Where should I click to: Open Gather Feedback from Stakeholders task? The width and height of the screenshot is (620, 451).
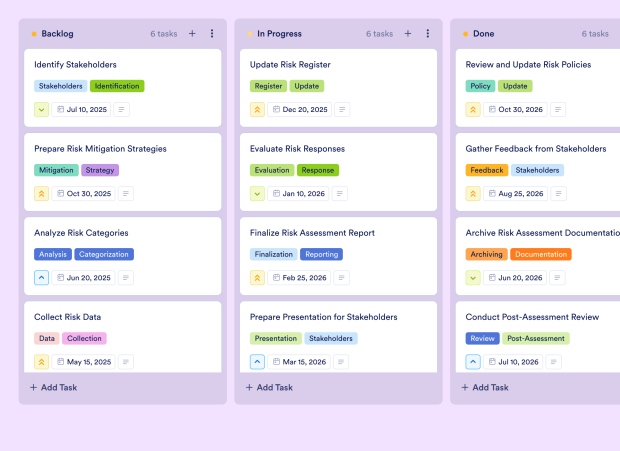[536, 149]
